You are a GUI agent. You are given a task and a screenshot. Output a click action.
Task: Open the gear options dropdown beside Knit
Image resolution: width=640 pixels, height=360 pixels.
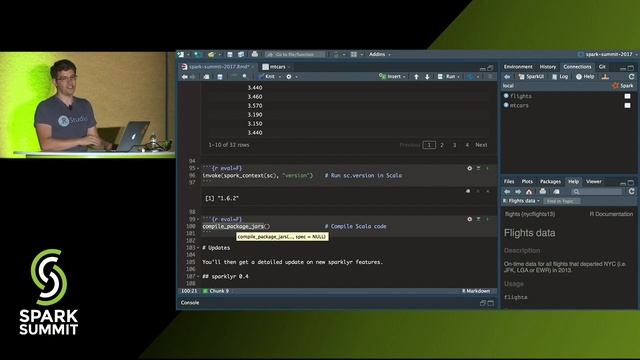[291, 77]
